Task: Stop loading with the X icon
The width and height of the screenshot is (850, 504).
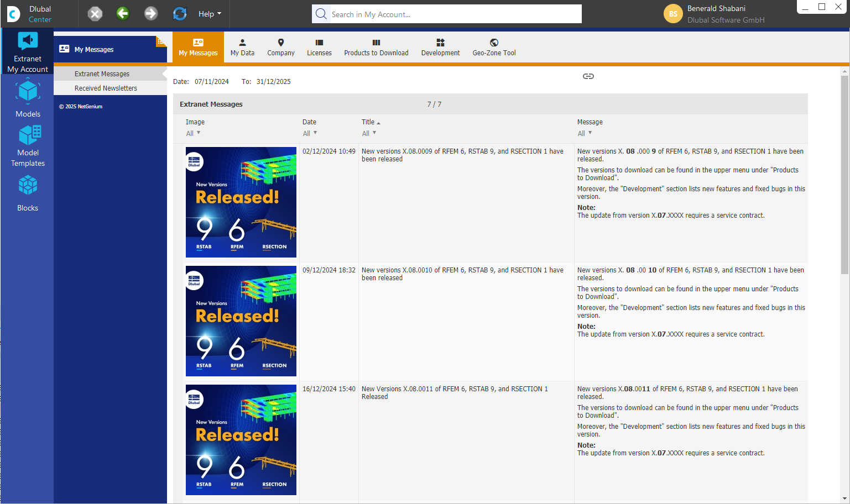Action: (x=95, y=13)
